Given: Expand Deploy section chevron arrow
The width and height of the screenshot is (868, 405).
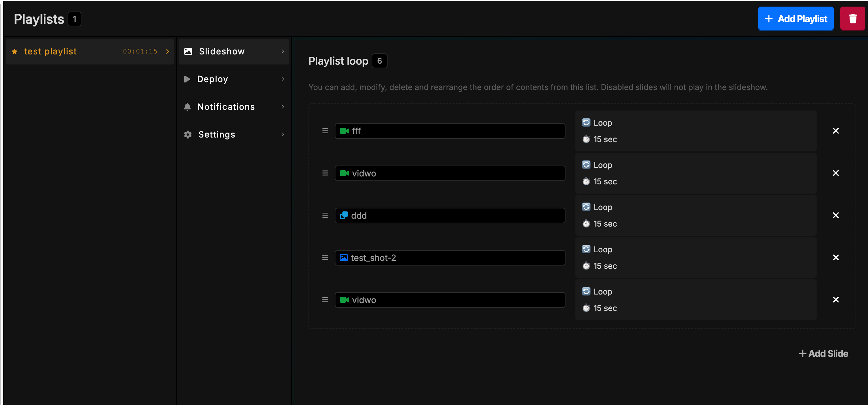Looking at the screenshot, I should (x=283, y=79).
